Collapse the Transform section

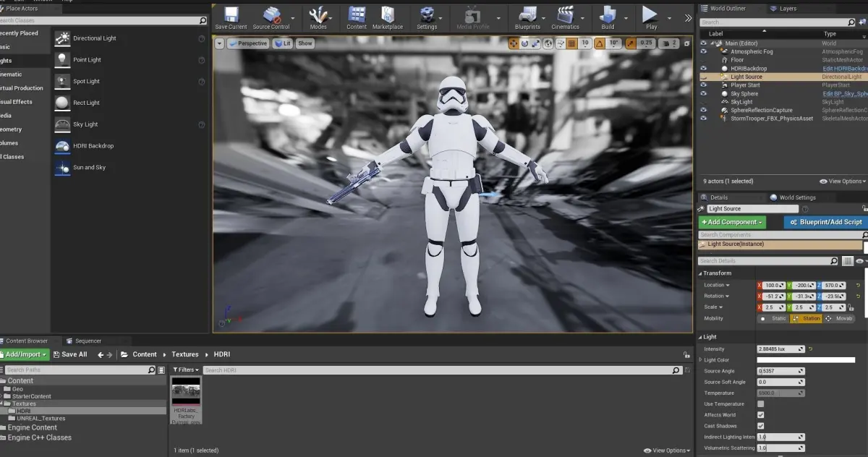tap(701, 273)
